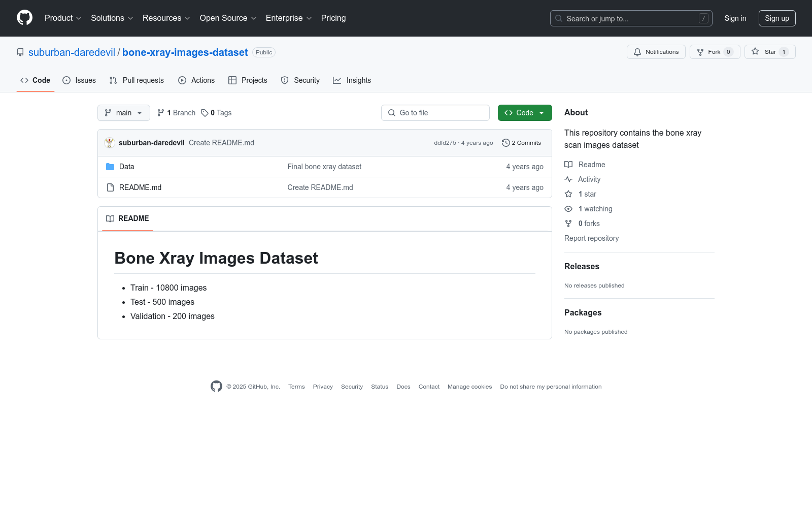Click suburban-daredevil author name in commit row
The height and width of the screenshot is (508, 812).
(x=152, y=143)
